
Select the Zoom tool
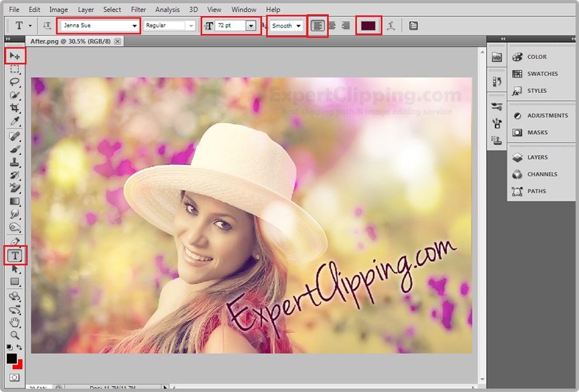[x=15, y=335]
